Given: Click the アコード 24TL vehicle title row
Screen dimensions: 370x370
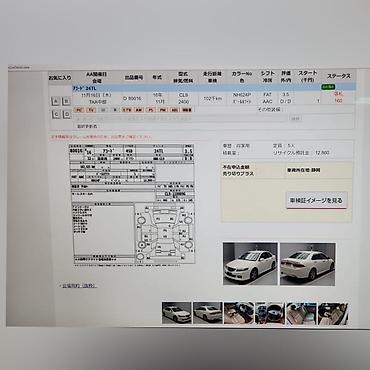Looking at the screenshot, I should pos(214,88).
